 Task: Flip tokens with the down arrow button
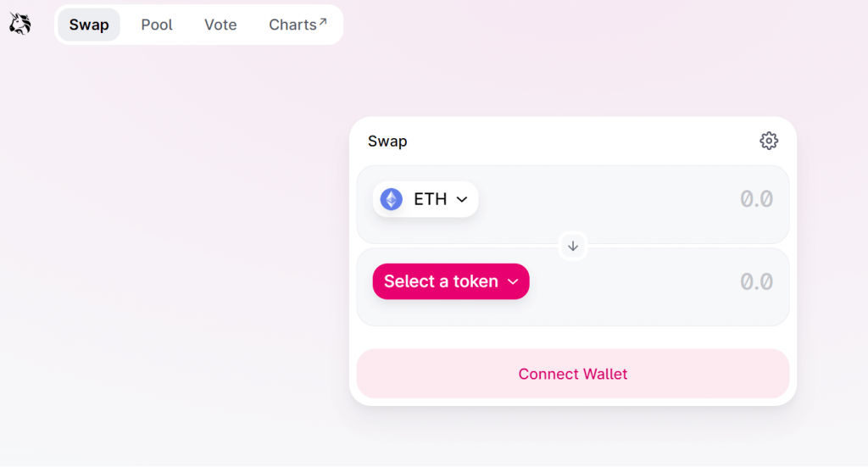click(x=573, y=247)
